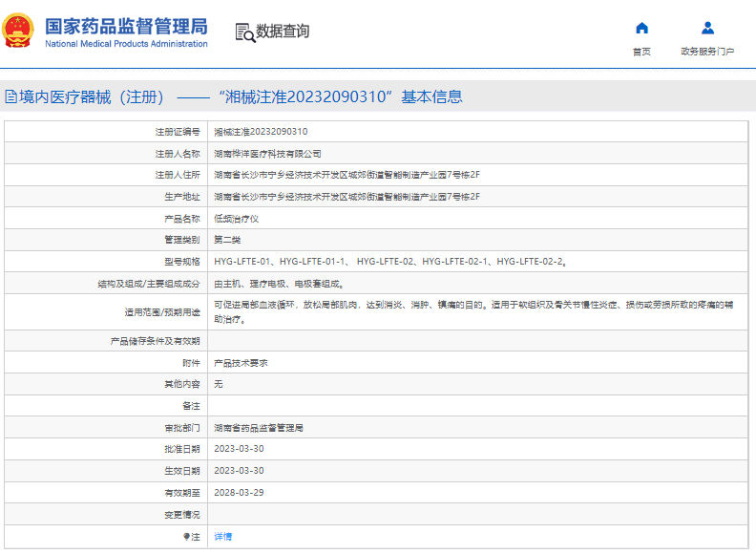Click 其他内容 value 无
Viewport: 756px width, 554px height.
[219, 384]
